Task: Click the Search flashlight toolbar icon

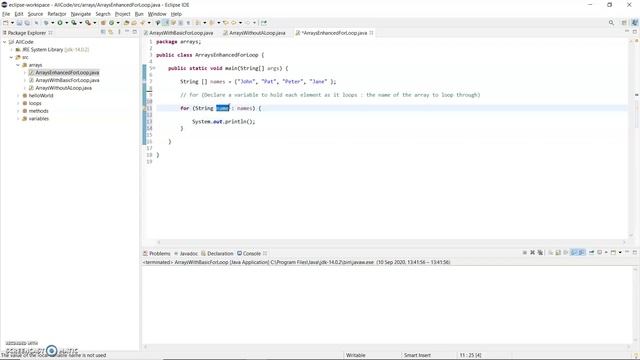Action: click(142, 23)
